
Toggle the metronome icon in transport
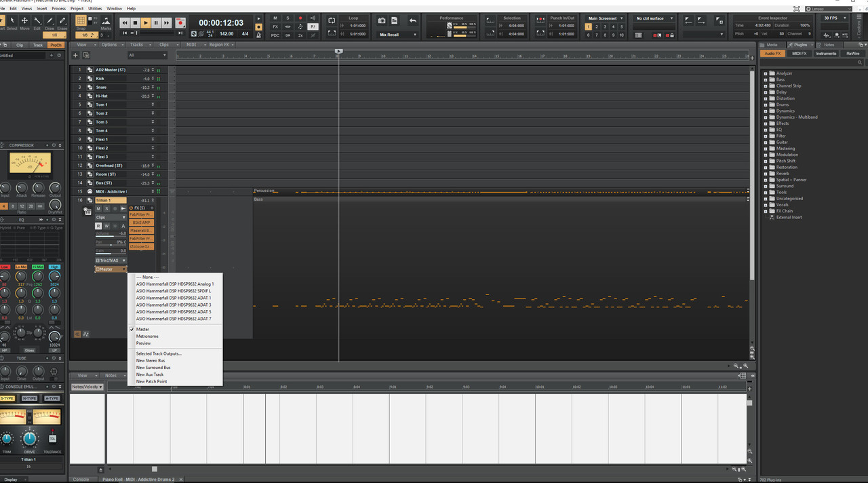coord(258,35)
